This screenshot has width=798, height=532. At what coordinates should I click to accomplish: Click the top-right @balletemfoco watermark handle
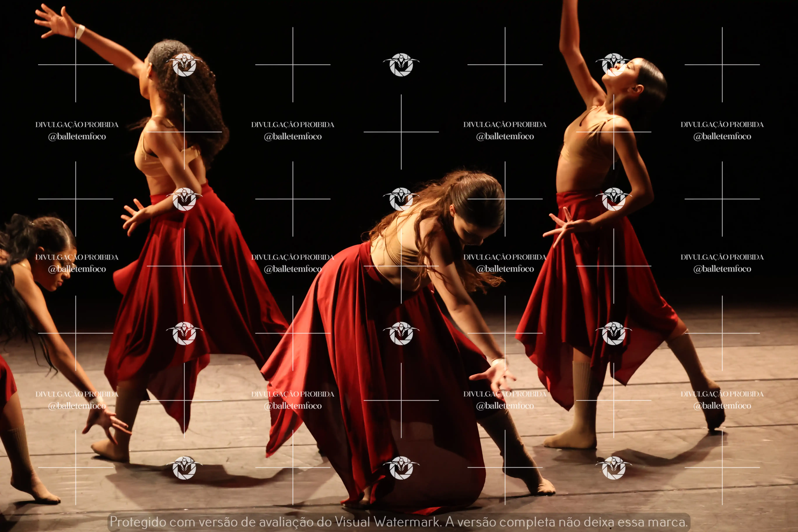722,136
